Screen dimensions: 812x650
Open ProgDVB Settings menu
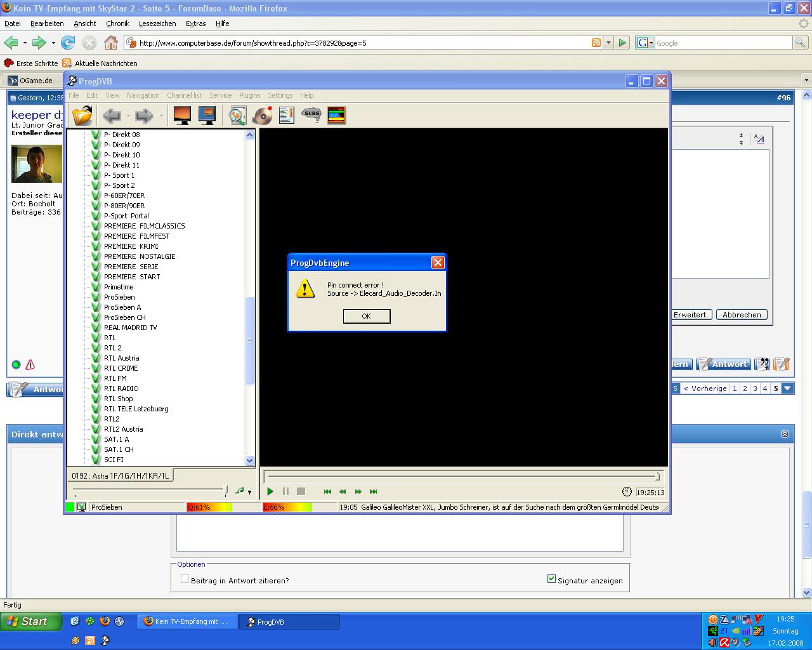280,95
